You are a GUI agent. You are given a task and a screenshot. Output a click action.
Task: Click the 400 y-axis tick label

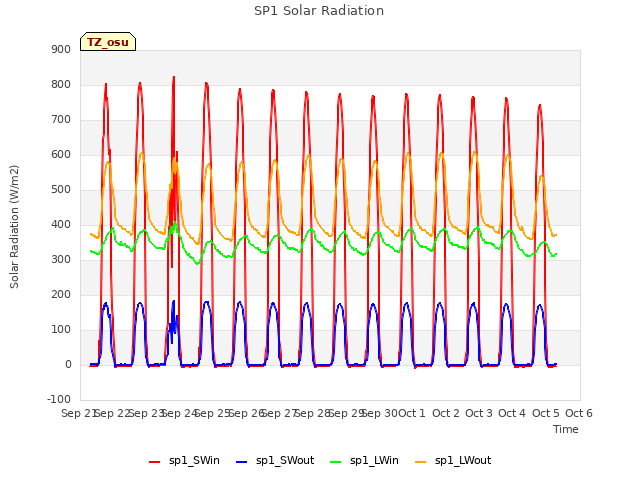tap(61, 224)
